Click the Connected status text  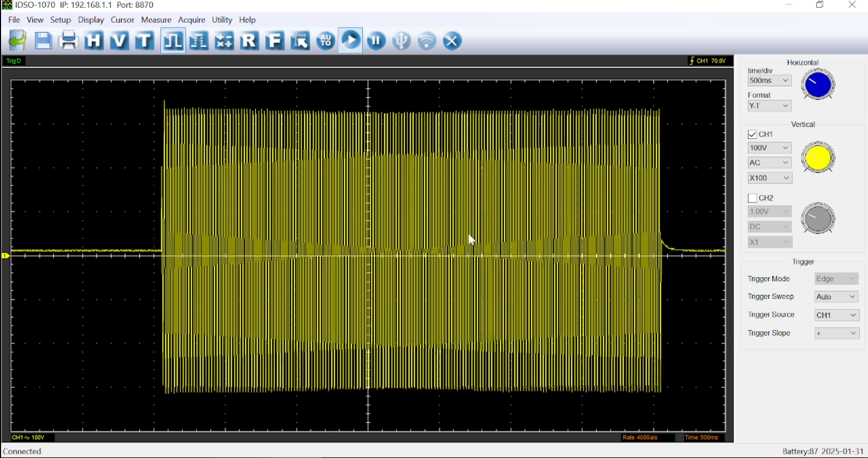23,452
